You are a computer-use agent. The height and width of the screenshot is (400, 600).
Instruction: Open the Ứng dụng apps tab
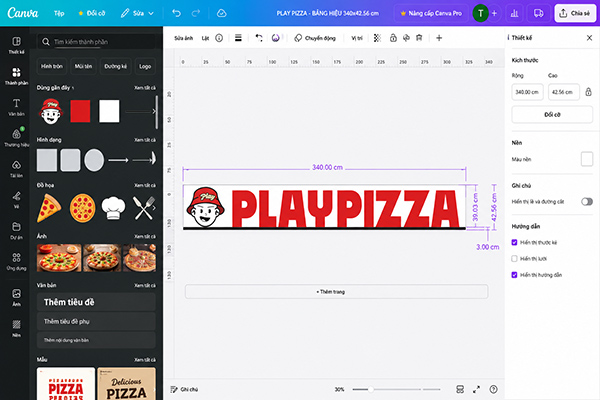tap(16, 261)
